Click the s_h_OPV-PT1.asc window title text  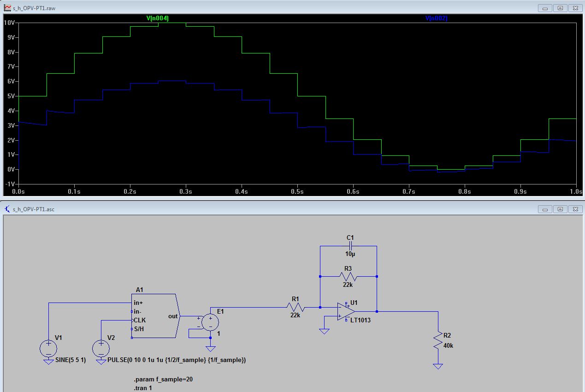(x=34, y=209)
